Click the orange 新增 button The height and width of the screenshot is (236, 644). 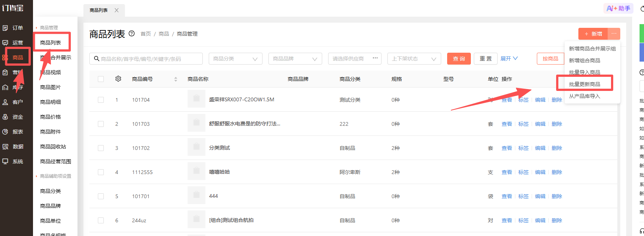coord(593,34)
